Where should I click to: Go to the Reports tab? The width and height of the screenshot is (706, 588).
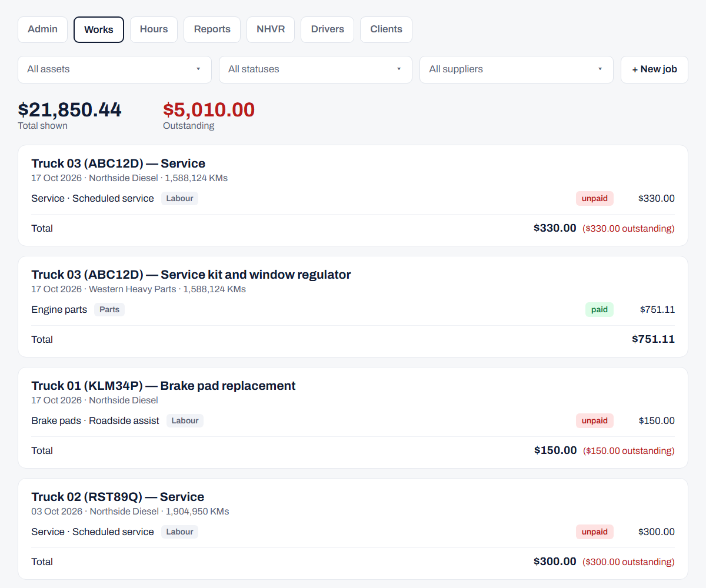click(x=212, y=29)
